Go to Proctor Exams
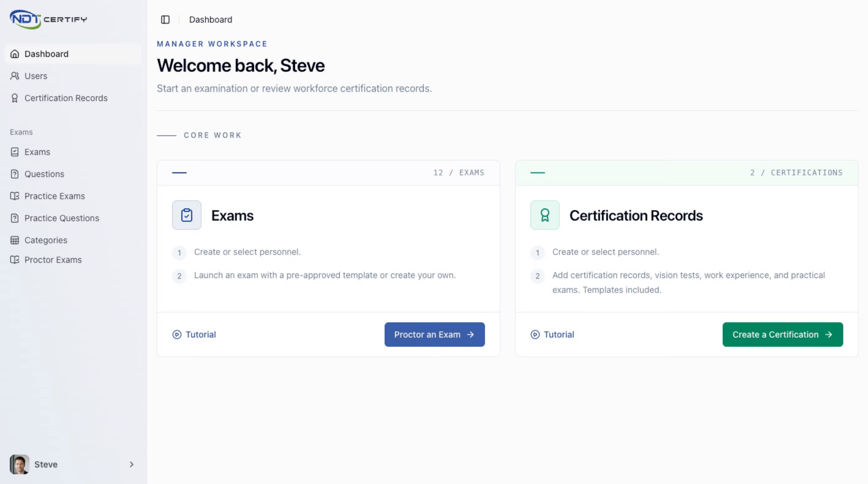868x484 pixels. [x=73, y=260]
